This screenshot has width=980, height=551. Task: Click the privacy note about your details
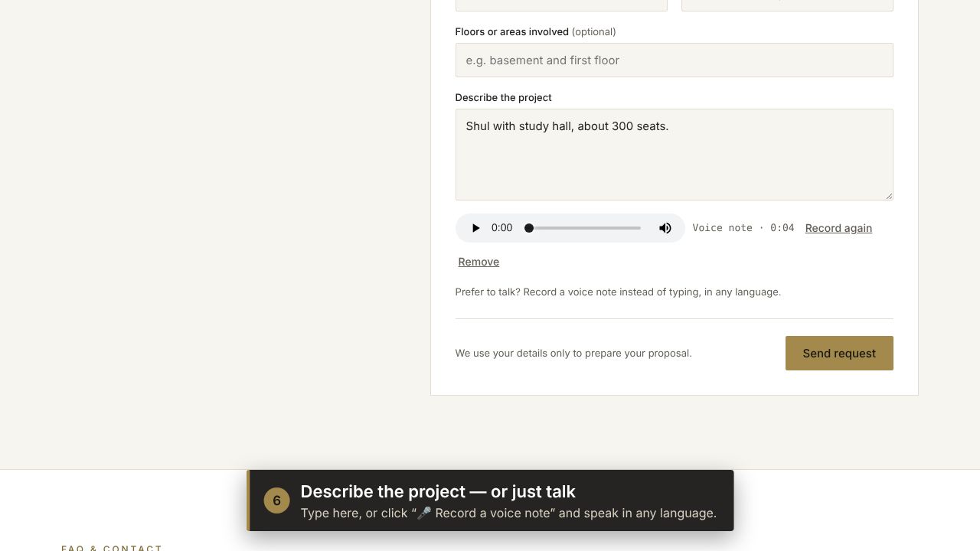573,354
